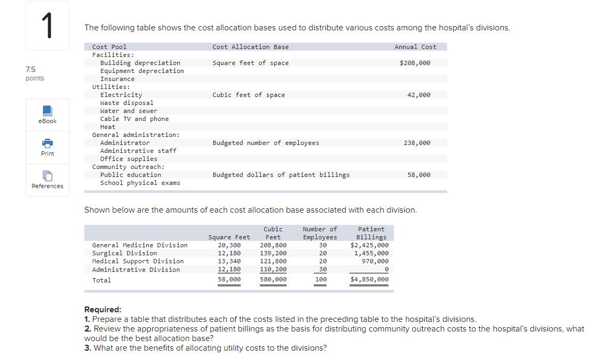
Task: Select the Print label under printer icon
Action: click(47, 153)
